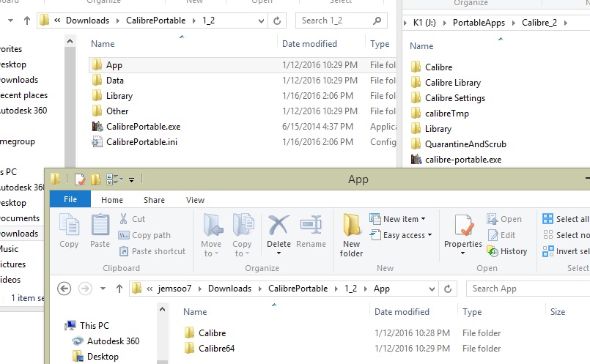Click Open in the Open group
This screenshot has width=590, height=364.
point(504,219)
